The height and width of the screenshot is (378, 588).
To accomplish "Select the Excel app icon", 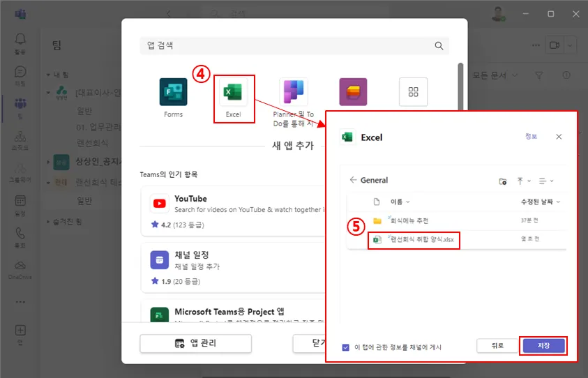I will 233,92.
